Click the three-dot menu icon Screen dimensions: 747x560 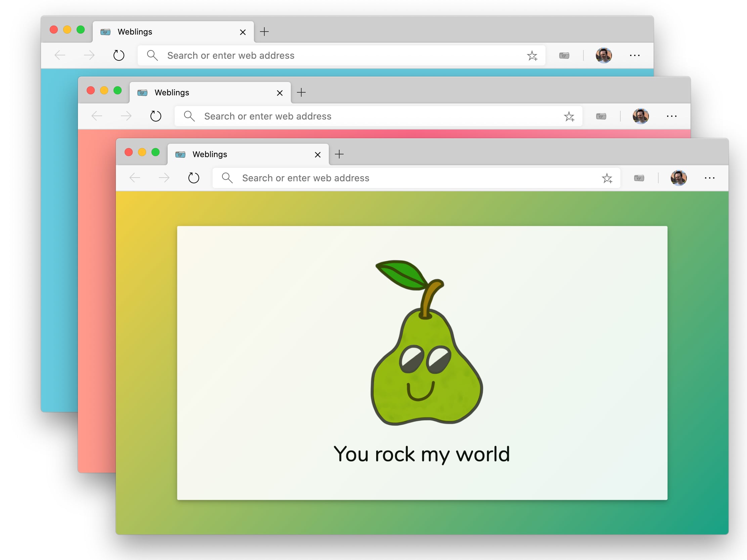(x=710, y=178)
